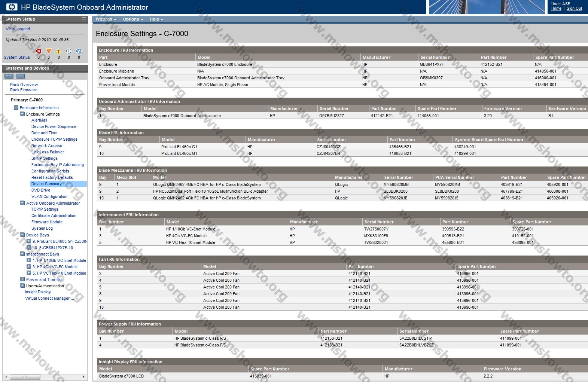The width and height of the screenshot is (588, 382).
Task: Collapse the System Status panel with minus icon
Action: [84, 19]
